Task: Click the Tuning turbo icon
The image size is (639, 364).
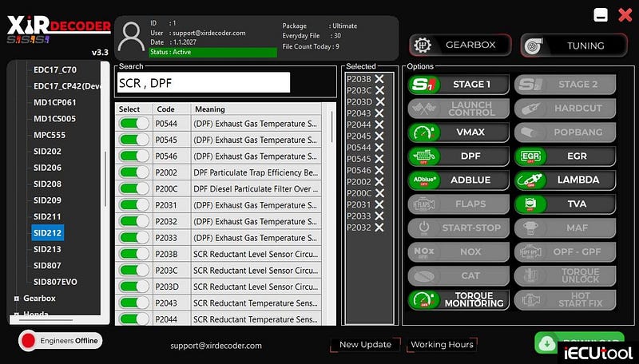Action: pyautogui.click(x=533, y=46)
